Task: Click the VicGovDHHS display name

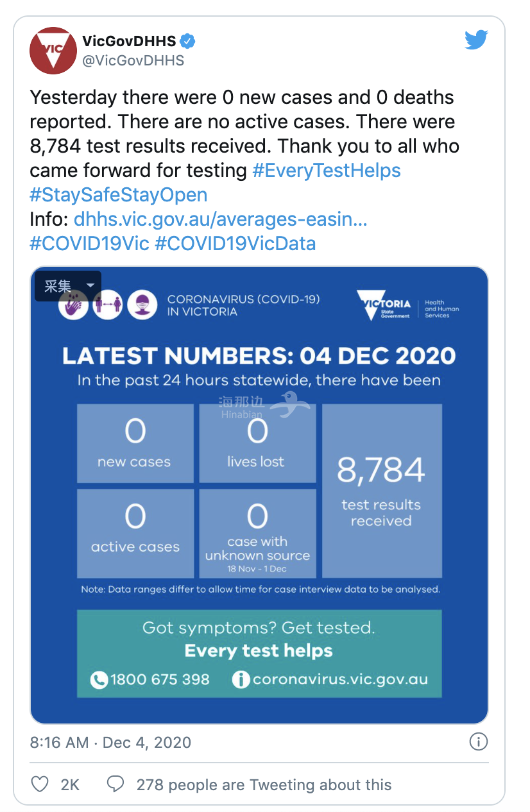Action: (129, 42)
